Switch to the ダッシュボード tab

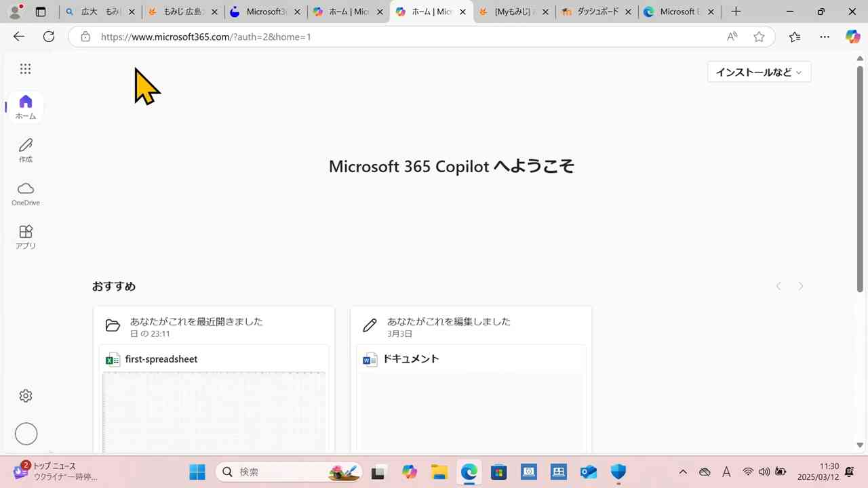click(597, 12)
